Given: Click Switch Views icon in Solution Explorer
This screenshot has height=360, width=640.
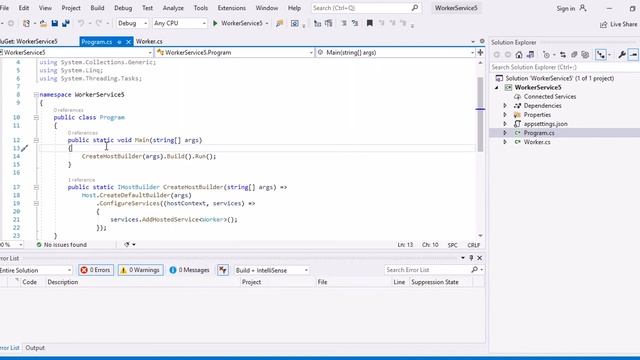Looking at the screenshot, I should [530, 55].
